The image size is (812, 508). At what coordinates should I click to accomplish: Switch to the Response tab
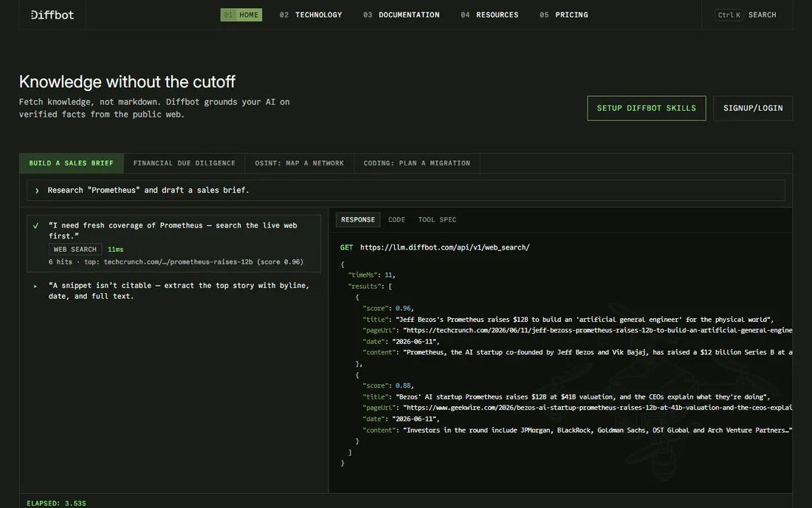358,219
